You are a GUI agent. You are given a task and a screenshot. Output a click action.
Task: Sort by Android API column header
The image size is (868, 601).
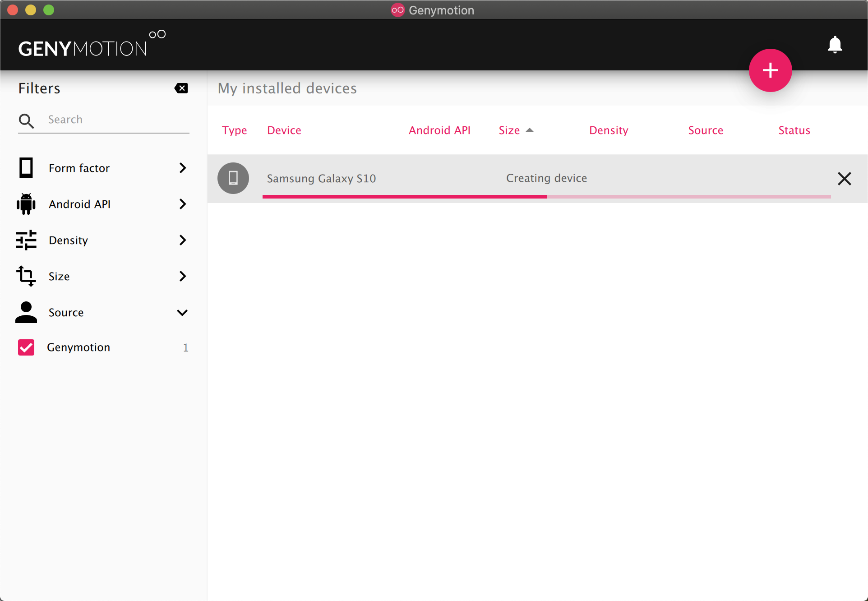click(439, 130)
